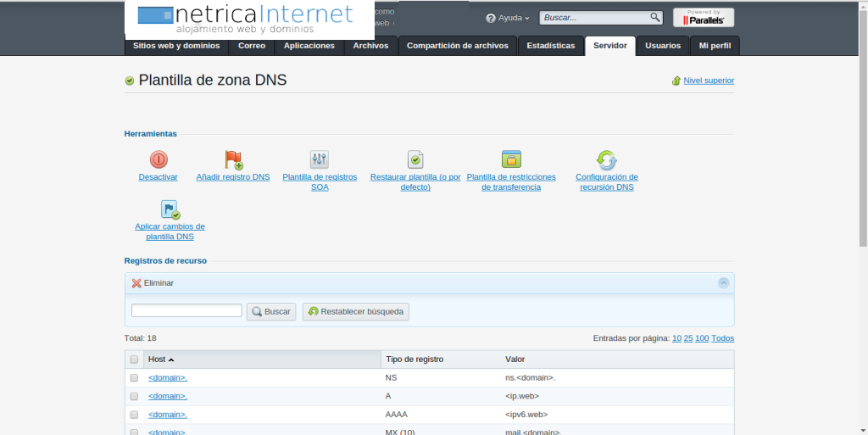
Task: Click the Añadir registro DNS flag icon
Action: (x=233, y=159)
